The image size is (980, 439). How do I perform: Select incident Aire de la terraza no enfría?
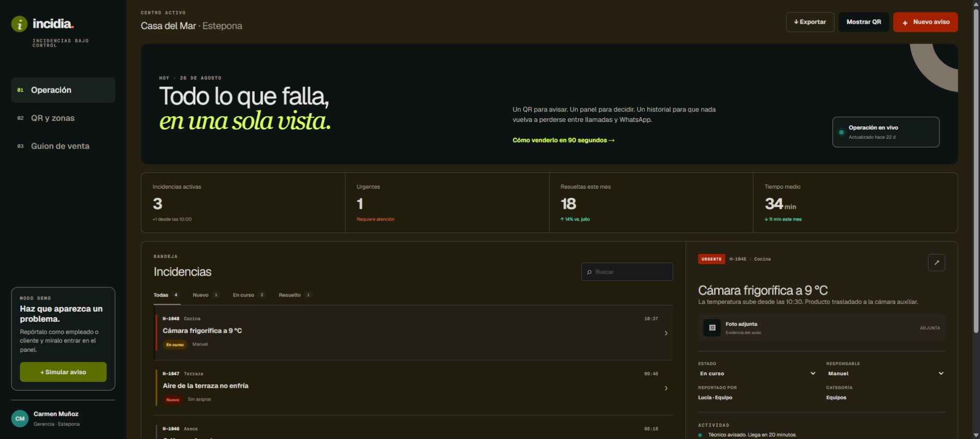(x=414, y=388)
